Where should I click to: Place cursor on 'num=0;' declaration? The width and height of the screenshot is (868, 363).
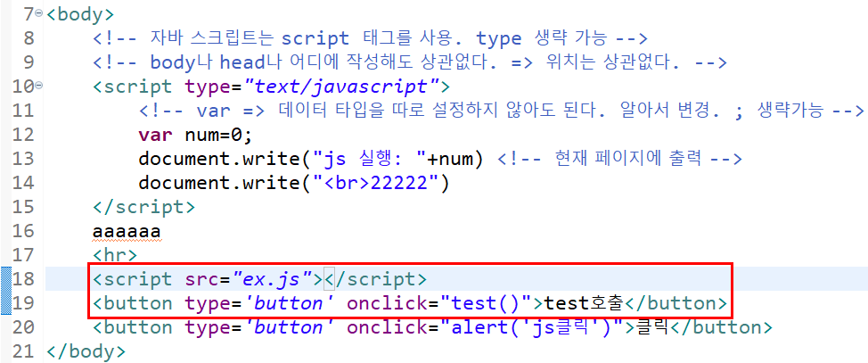click(218, 136)
